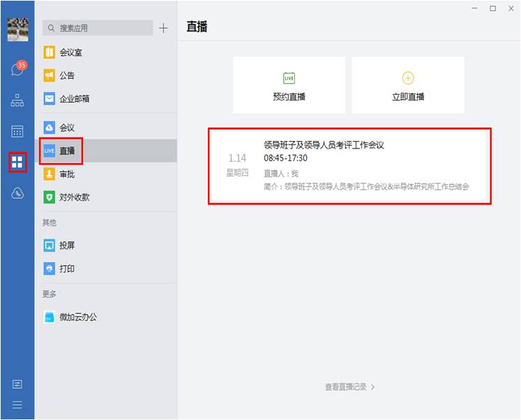Viewport: 521px width, 420px height.
Task: Open the organization contacts icon in sidebar
Action: (17, 100)
